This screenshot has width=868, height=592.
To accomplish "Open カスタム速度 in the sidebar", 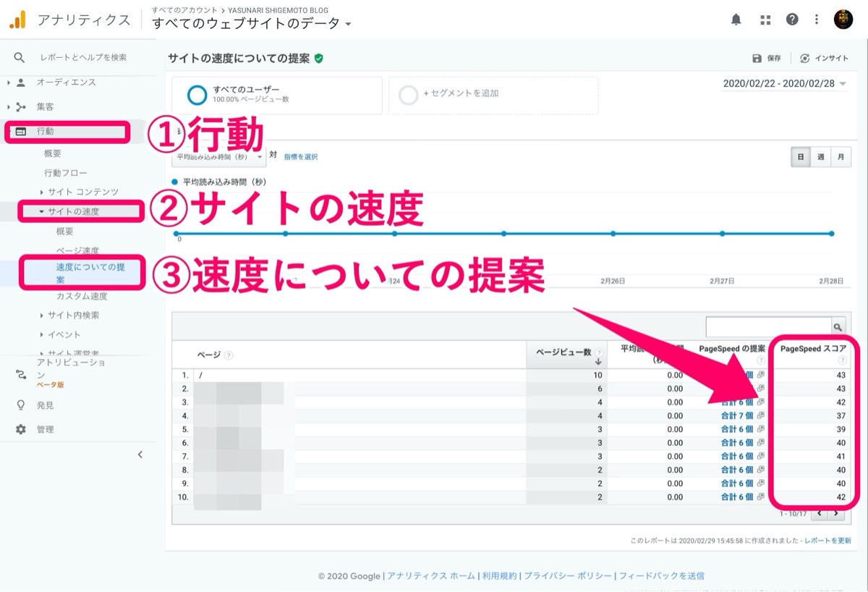I will pos(82,296).
